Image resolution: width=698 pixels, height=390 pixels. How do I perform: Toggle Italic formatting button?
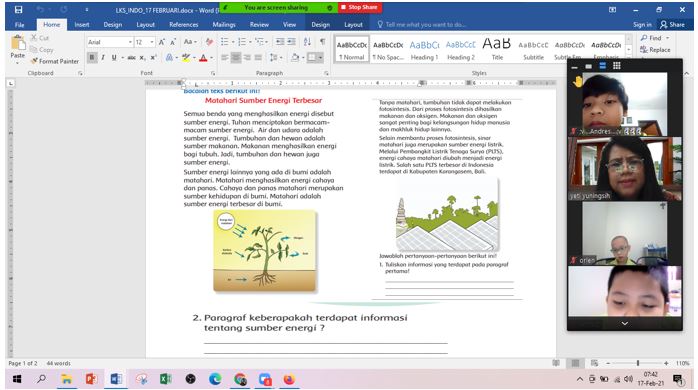pyautogui.click(x=103, y=57)
